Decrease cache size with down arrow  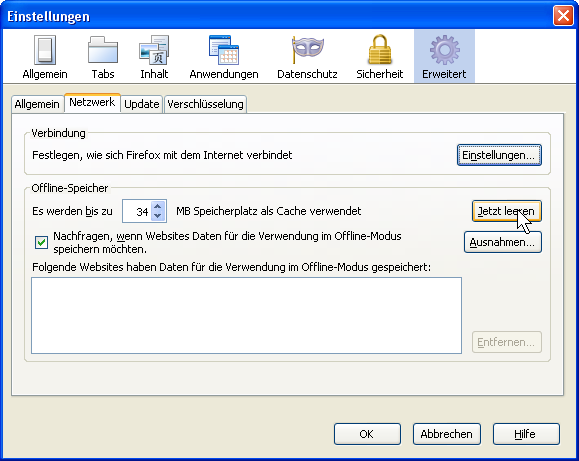(x=158, y=216)
